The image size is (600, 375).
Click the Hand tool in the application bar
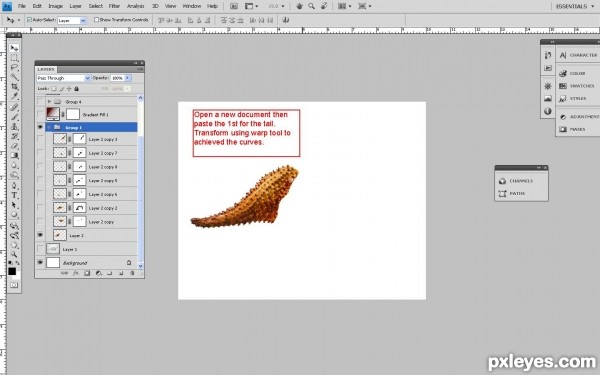point(300,6)
